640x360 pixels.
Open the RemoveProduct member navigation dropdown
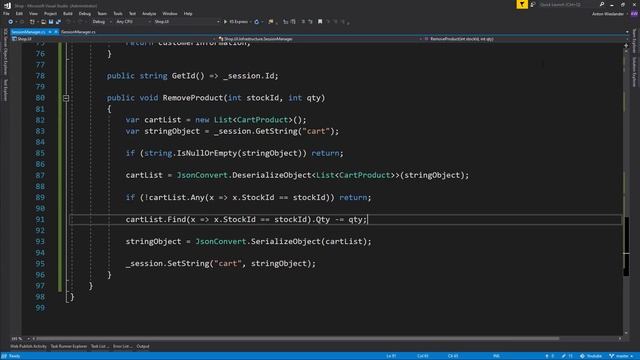526,39
